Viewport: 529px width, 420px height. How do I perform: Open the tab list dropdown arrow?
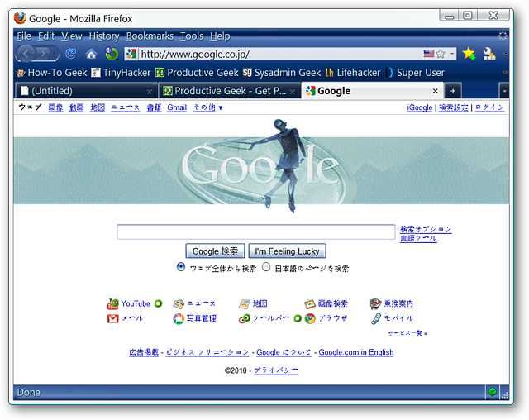pyautogui.click(x=504, y=91)
